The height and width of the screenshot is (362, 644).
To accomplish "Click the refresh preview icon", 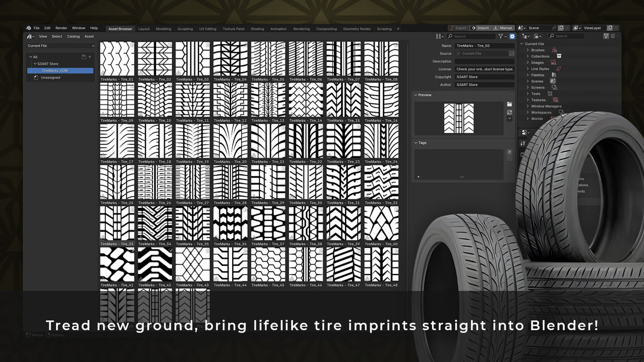I will click(509, 112).
